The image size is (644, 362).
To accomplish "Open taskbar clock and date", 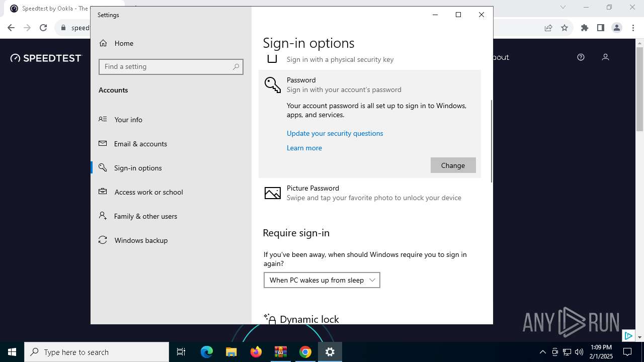I will click(602, 352).
